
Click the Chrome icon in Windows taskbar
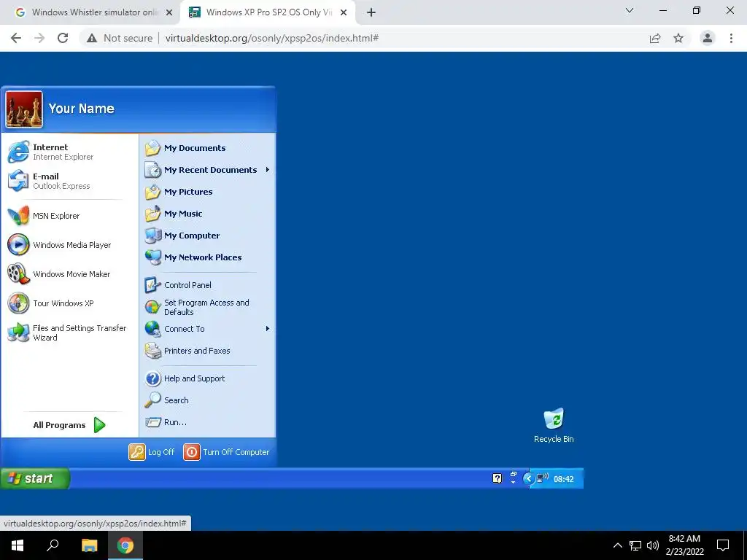125,545
